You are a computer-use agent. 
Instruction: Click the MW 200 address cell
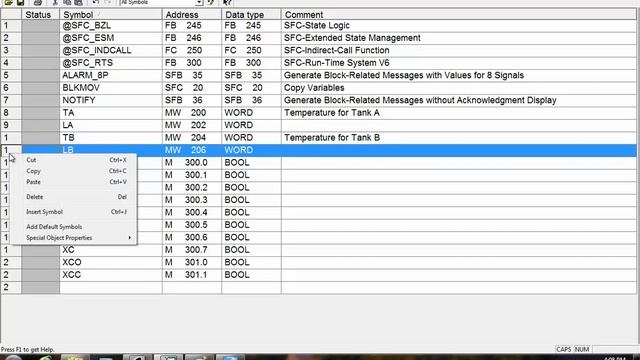[x=192, y=113]
